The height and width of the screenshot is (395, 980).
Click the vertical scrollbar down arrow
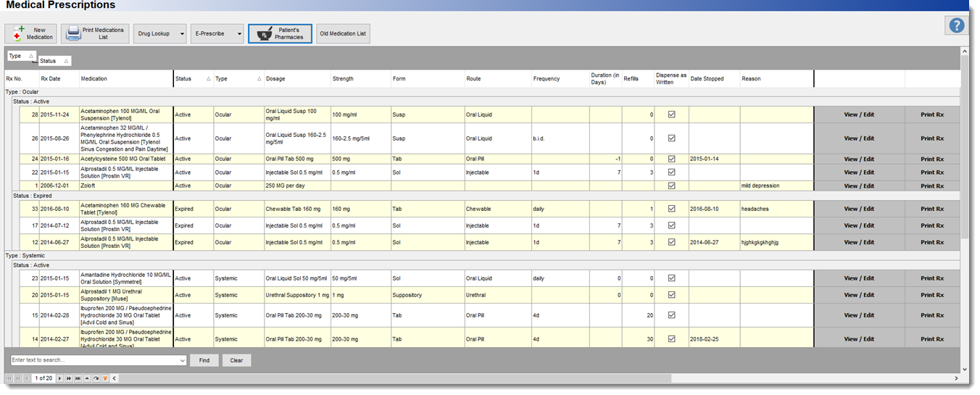[964, 369]
